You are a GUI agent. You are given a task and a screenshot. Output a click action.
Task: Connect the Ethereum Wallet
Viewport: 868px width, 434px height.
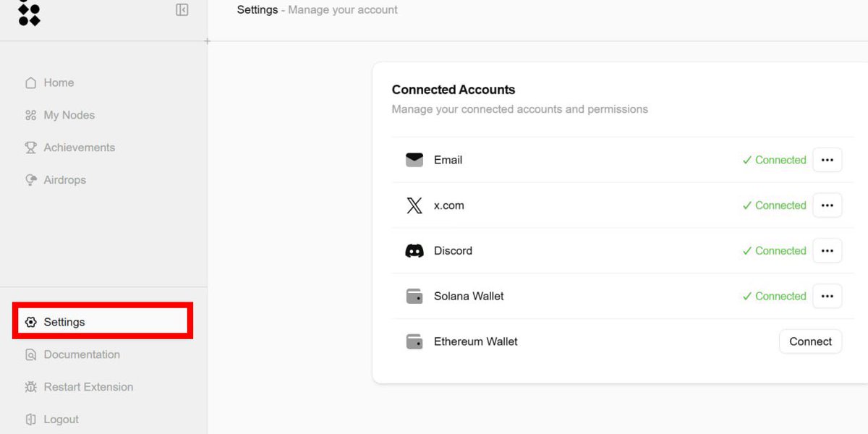pyautogui.click(x=810, y=341)
